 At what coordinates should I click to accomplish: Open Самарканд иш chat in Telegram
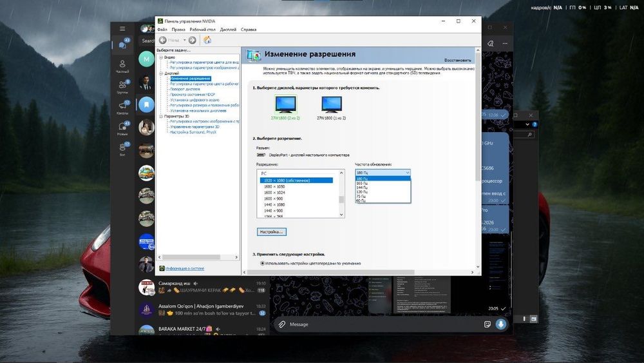coord(202,287)
